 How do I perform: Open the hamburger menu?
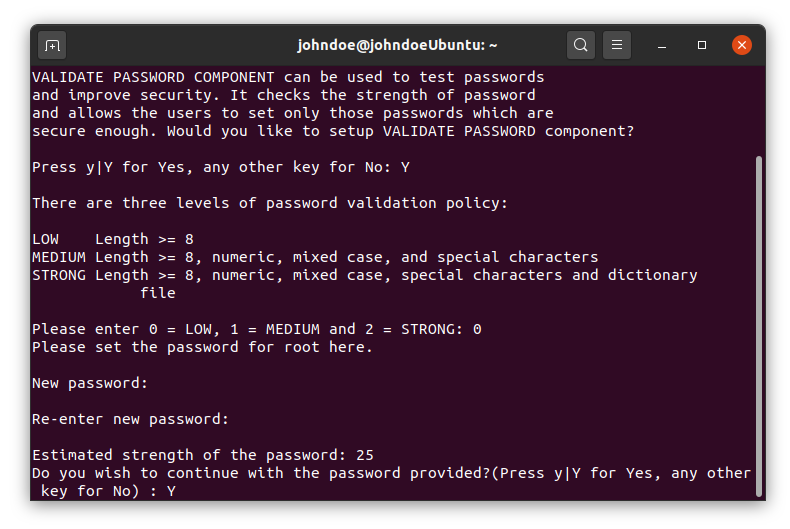pos(617,45)
